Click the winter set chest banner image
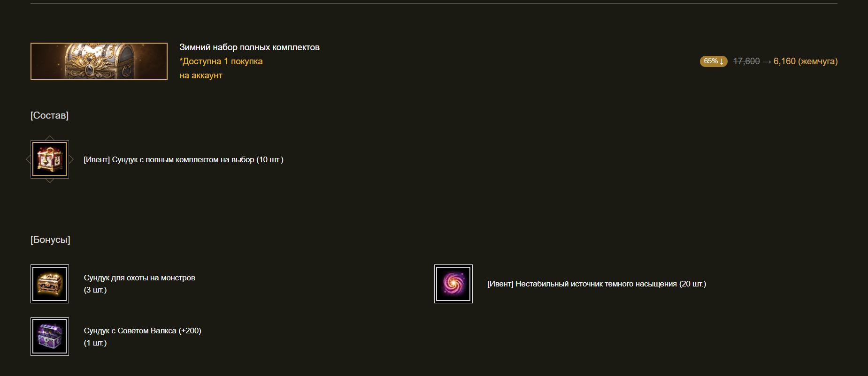The height and width of the screenshot is (376, 868). point(99,61)
